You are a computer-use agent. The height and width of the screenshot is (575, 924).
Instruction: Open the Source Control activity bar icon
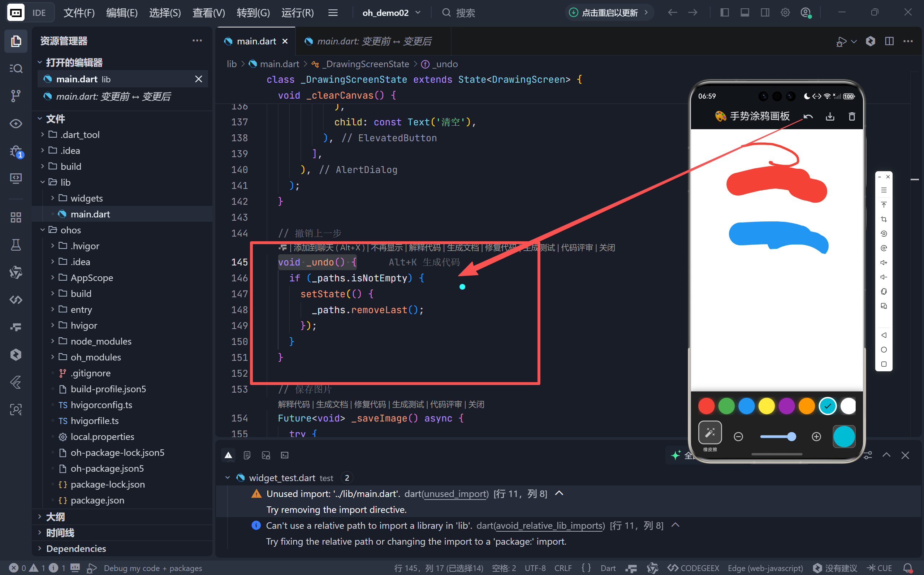(16, 95)
